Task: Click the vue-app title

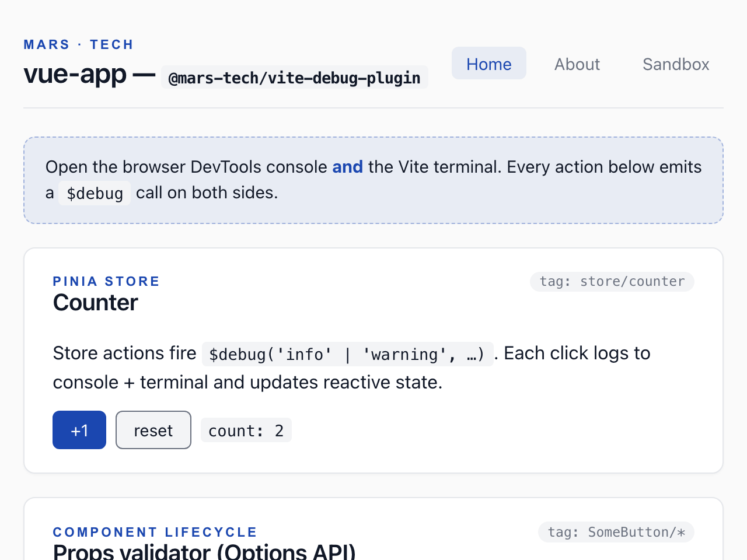Action: click(75, 75)
